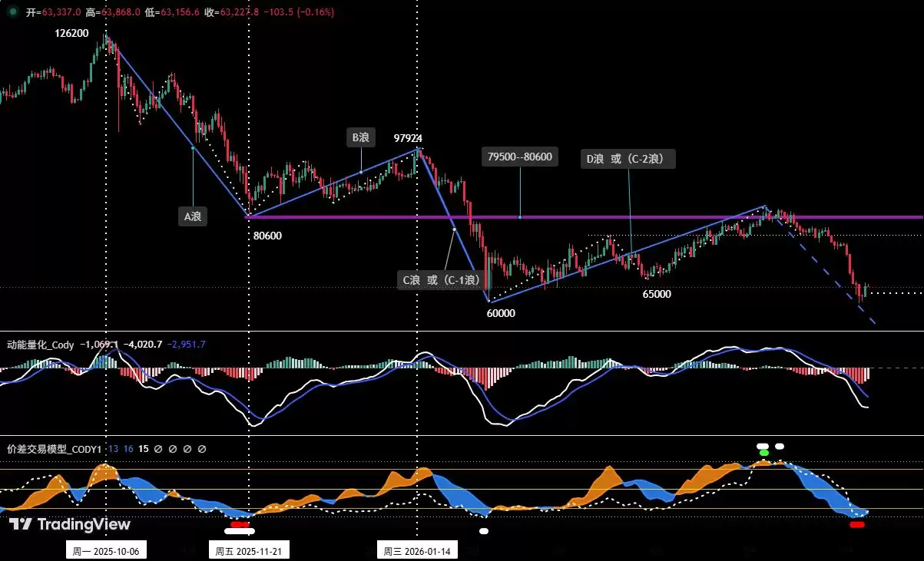The height and width of the screenshot is (561, 924).
Task: Click the green signal dot above price-spread indicator
Action: point(763,453)
